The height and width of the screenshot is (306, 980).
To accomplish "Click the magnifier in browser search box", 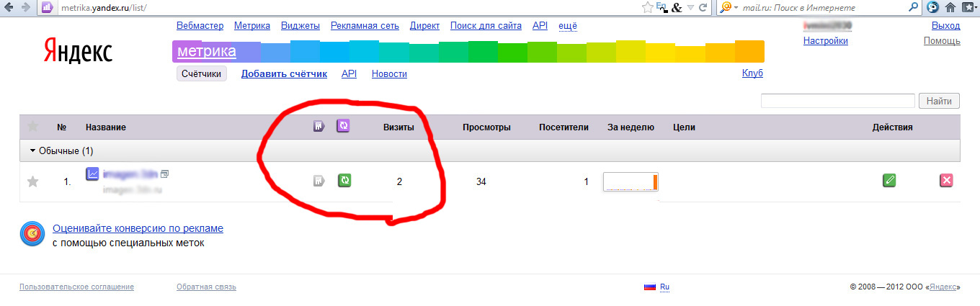I will pos(914,7).
